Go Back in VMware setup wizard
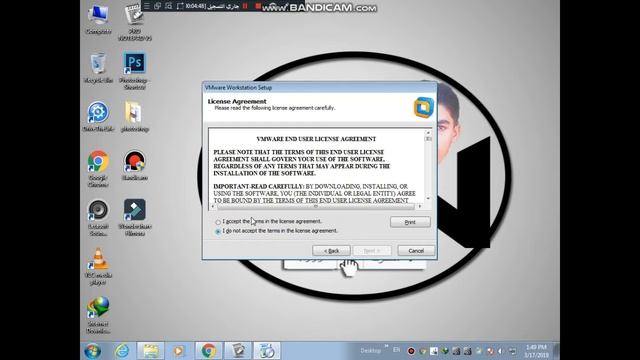Viewport: 640px width, 360px height. point(331,251)
